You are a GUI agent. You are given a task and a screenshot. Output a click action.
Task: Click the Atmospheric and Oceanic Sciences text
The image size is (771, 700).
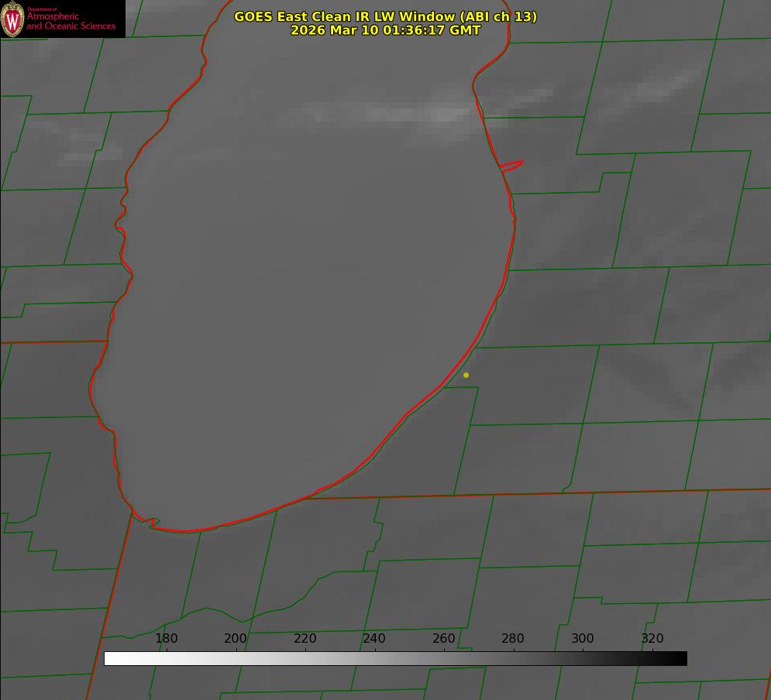[71, 22]
